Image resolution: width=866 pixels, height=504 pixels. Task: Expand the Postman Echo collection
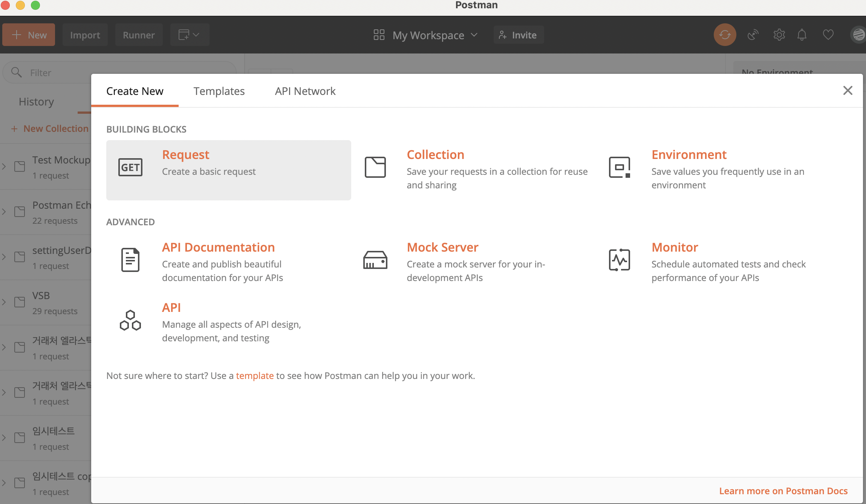[4, 212]
